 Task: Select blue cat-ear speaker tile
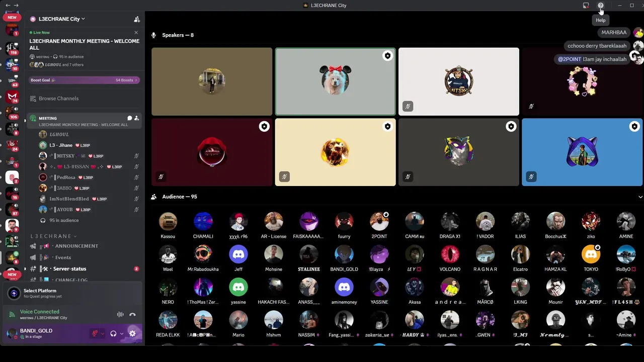(582, 152)
